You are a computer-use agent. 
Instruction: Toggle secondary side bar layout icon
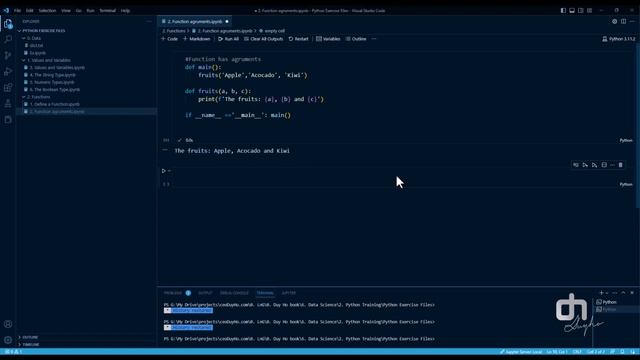pos(580,11)
